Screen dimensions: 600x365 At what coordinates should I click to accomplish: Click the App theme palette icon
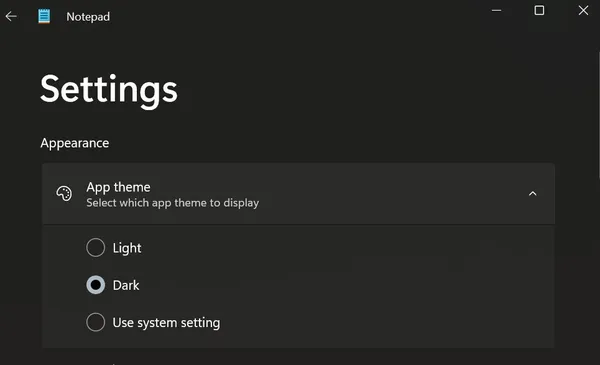(x=64, y=194)
